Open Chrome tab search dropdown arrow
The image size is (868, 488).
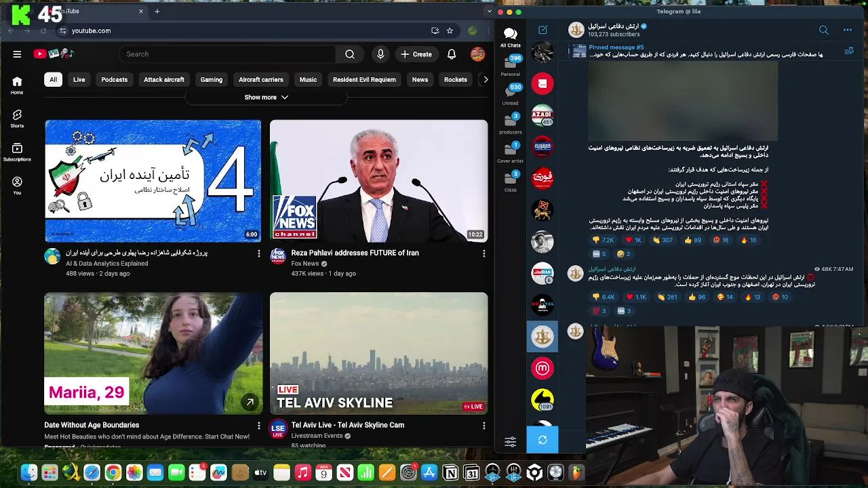tap(490, 11)
